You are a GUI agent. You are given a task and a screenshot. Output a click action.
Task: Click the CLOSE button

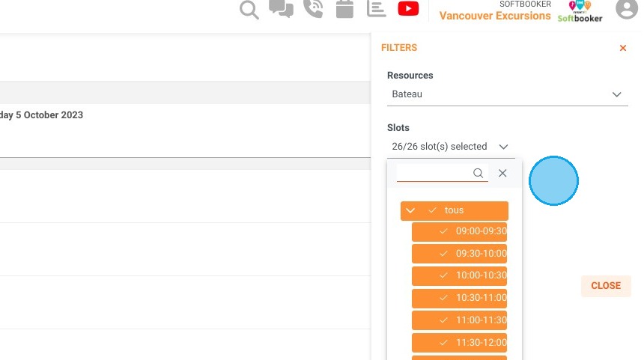coord(606,286)
